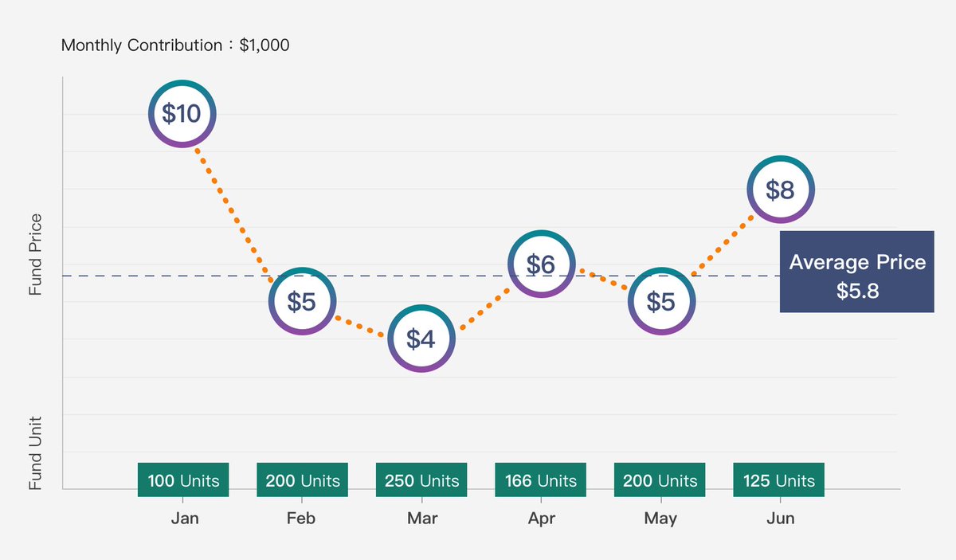Select the 200 Units badge above May
This screenshot has width=956, height=560.
(x=660, y=480)
